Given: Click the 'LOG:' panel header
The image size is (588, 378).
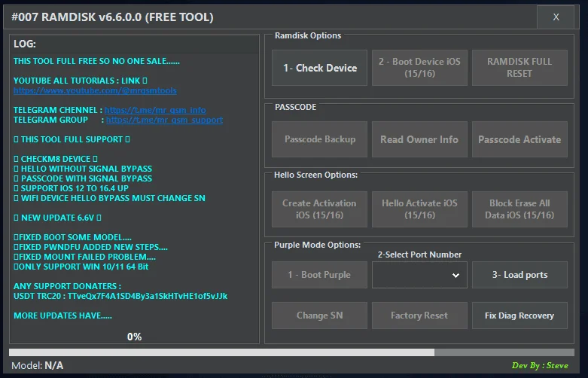Looking at the screenshot, I should [x=25, y=44].
